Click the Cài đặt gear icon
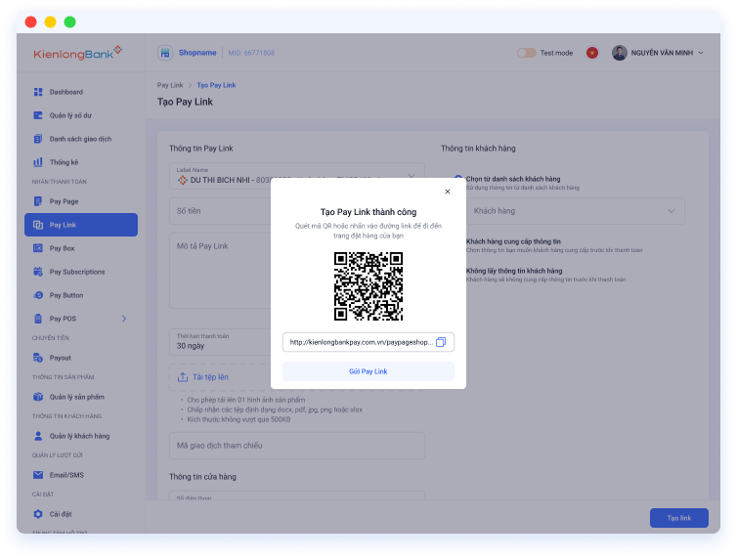737x560 pixels. pos(38,514)
